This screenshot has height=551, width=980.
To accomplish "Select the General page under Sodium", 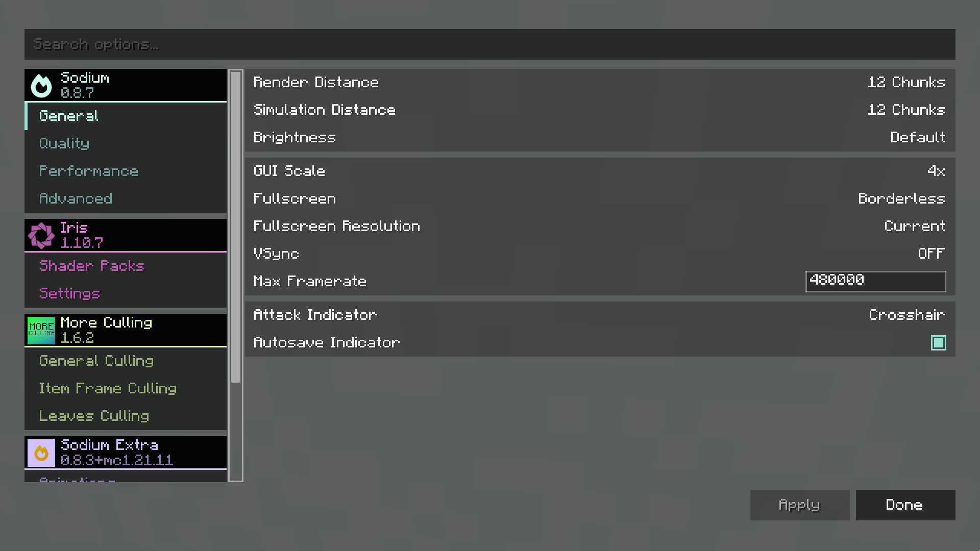I will tap(126, 116).
